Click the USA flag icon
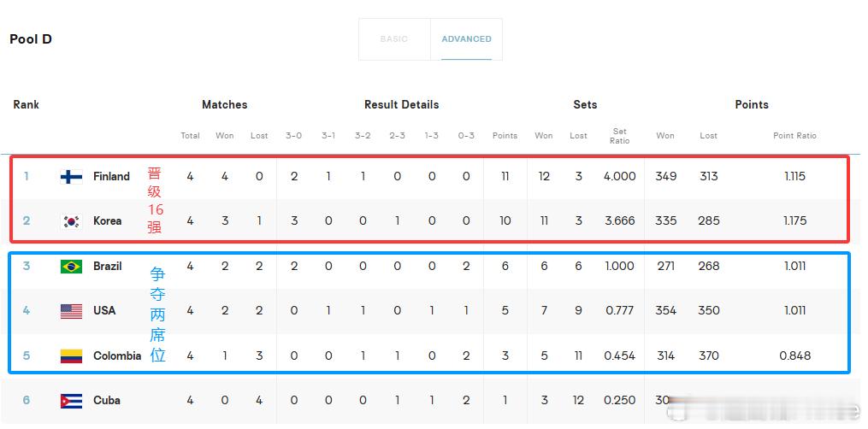 click(x=72, y=311)
